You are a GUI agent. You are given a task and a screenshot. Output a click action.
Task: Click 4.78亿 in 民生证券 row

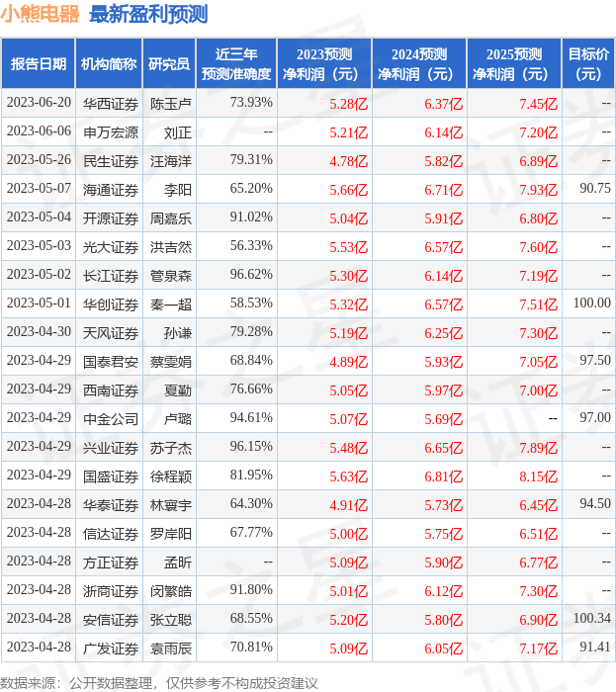coord(349,160)
